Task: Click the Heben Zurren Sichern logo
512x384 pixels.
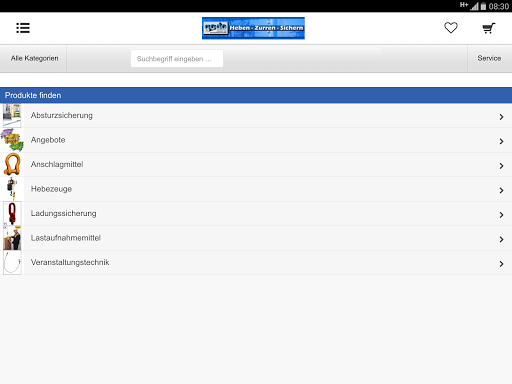Action: 253,28
